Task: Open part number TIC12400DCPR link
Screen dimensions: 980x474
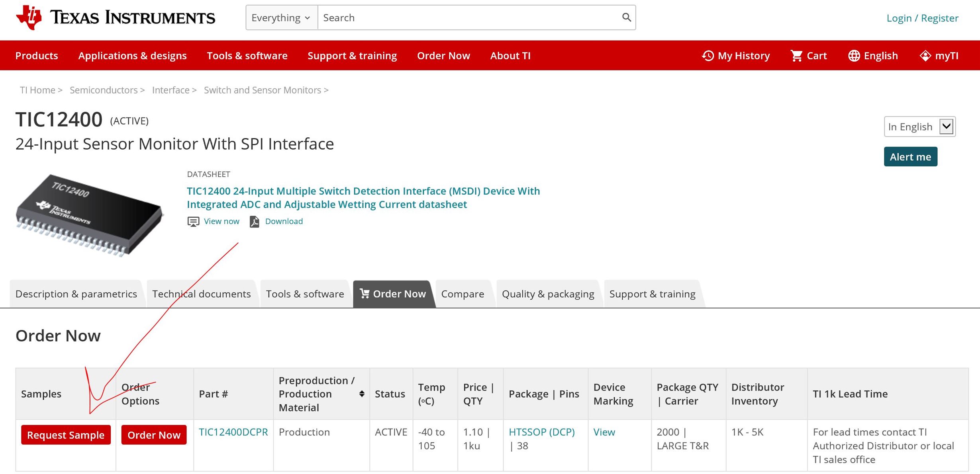Action: pyautogui.click(x=233, y=432)
